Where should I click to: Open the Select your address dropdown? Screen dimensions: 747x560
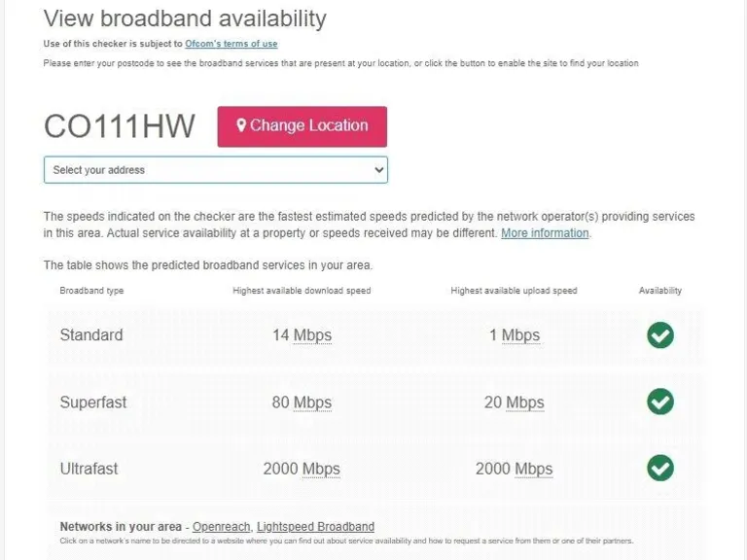(215, 170)
